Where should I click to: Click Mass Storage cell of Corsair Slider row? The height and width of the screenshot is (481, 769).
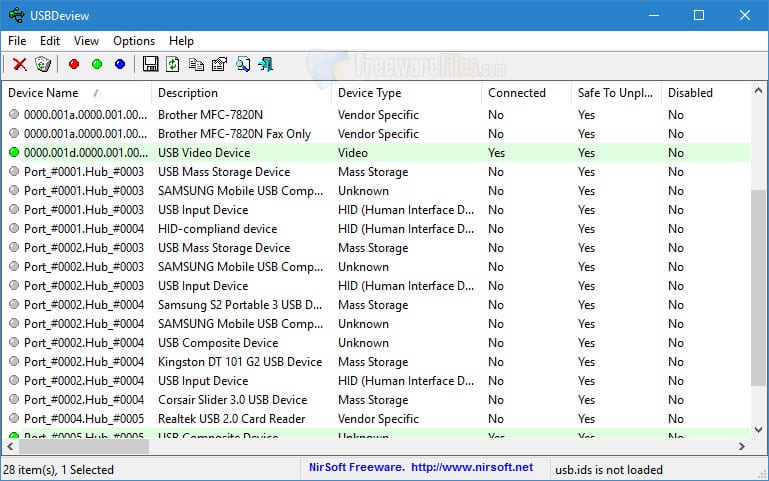pos(373,400)
